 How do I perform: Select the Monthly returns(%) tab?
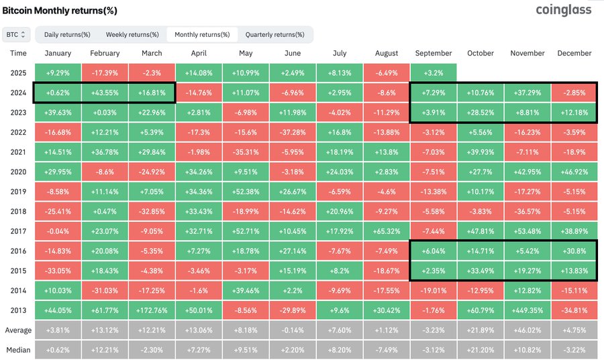[202, 34]
